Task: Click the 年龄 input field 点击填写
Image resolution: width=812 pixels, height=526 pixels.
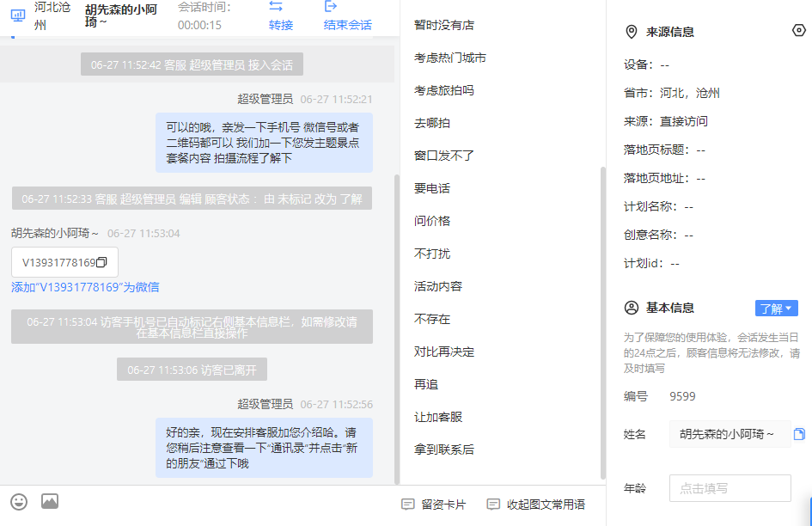Action: pos(730,488)
